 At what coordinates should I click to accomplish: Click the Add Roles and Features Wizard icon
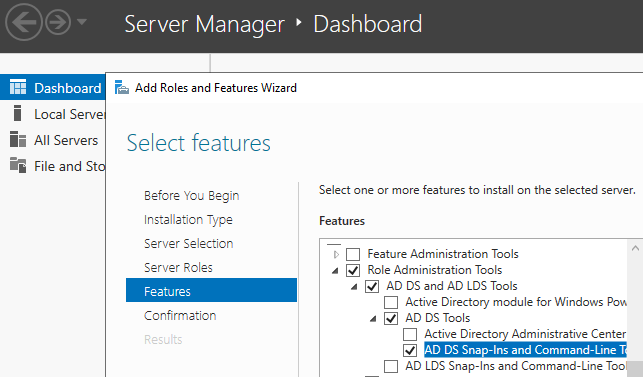[x=121, y=87]
